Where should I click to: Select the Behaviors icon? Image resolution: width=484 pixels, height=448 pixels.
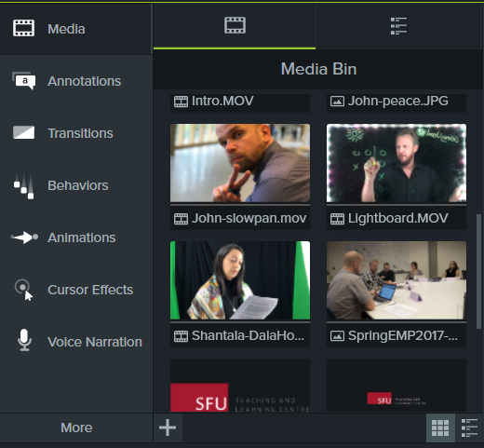(23, 186)
